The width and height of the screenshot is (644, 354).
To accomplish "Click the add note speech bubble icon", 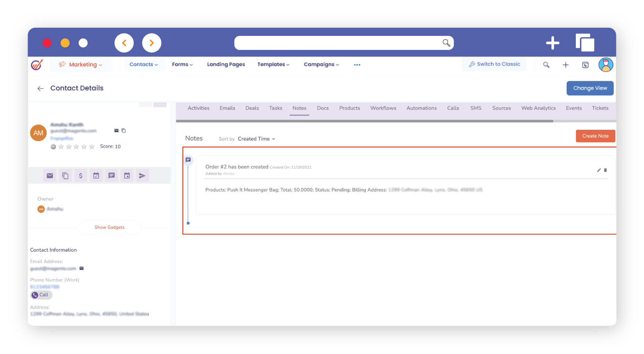I will (x=111, y=176).
